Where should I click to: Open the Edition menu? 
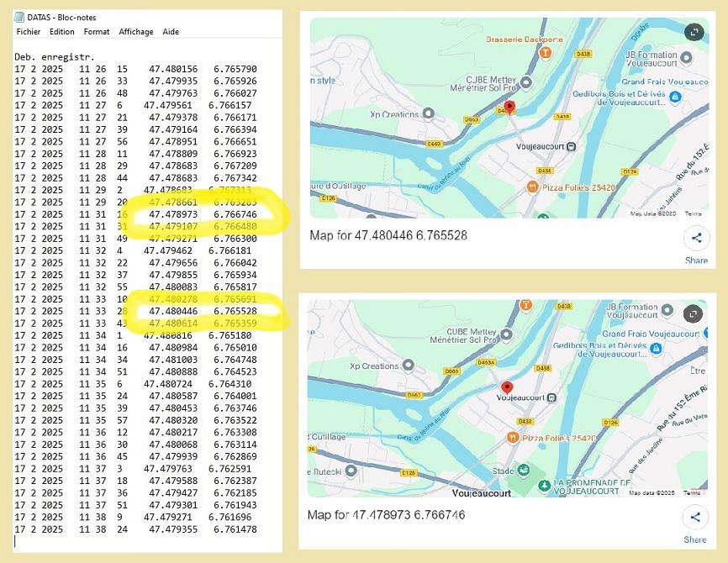pos(61,32)
